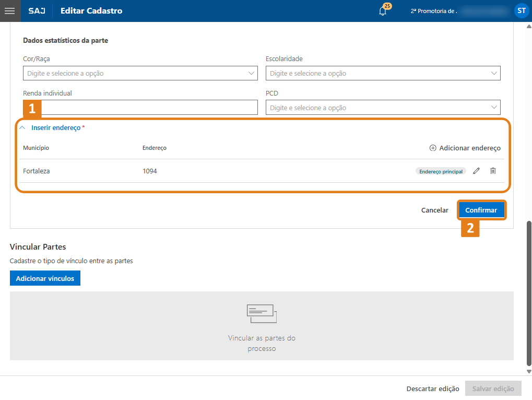Image resolution: width=532 pixels, height=400 pixels.
Task: Click the Adicionar vínculos button
Action: coord(45,278)
